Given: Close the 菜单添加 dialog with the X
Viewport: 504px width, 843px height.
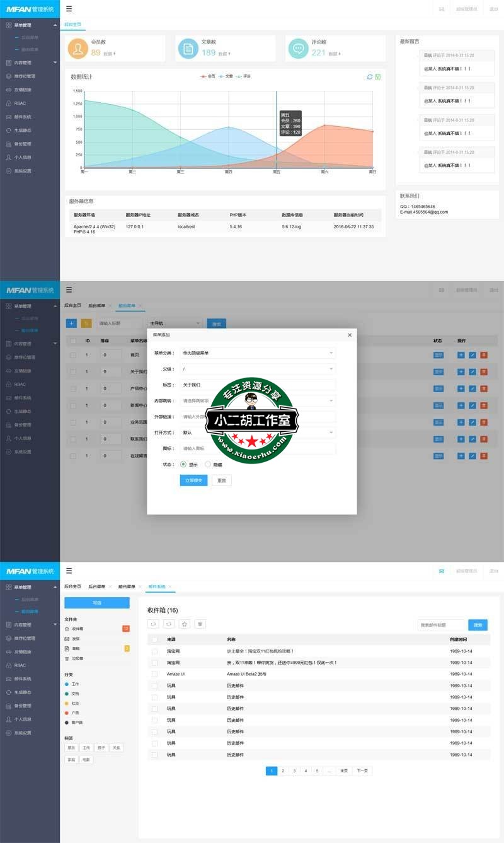Looking at the screenshot, I should pyautogui.click(x=350, y=335).
